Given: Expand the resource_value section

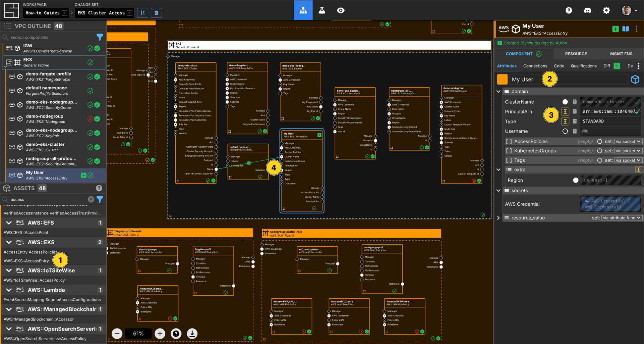Looking at the screenshot, I should pos(498,218).
